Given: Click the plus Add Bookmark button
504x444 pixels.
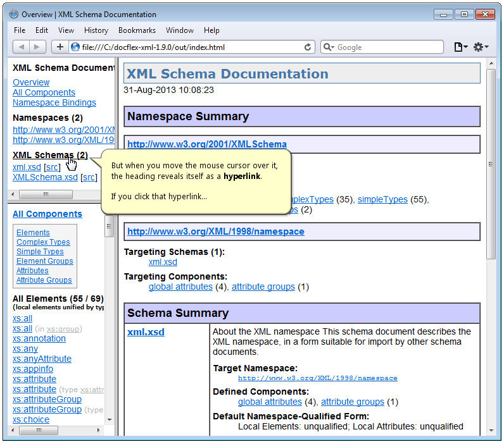Looking at the screenshot, I should click(x=60, y=47).
